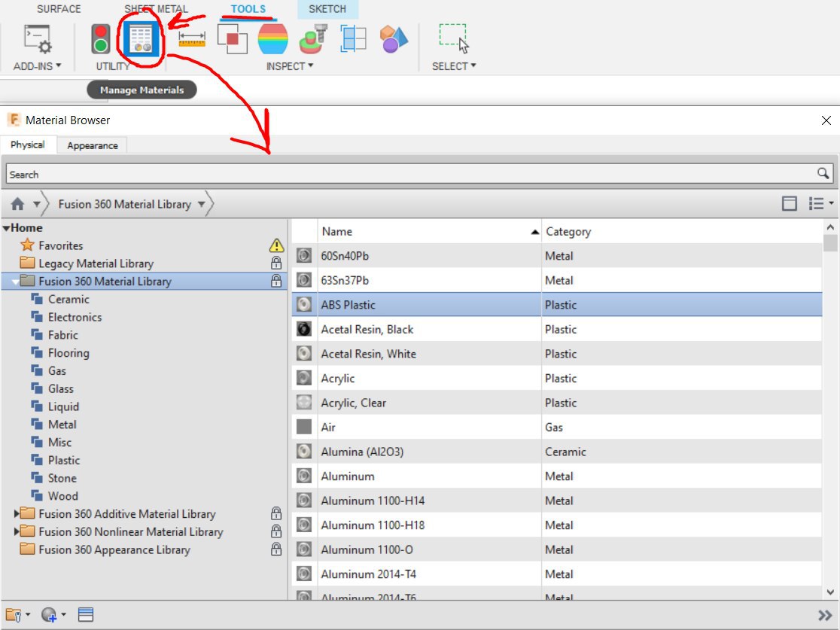Switch to the SURFACE tab

click(59, 9)
